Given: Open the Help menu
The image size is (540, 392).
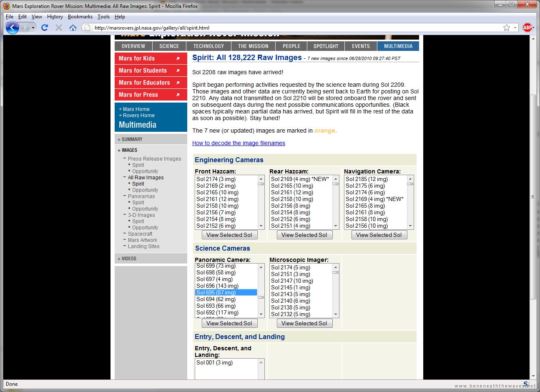Looking at the screenshot, I should point(120,17).
